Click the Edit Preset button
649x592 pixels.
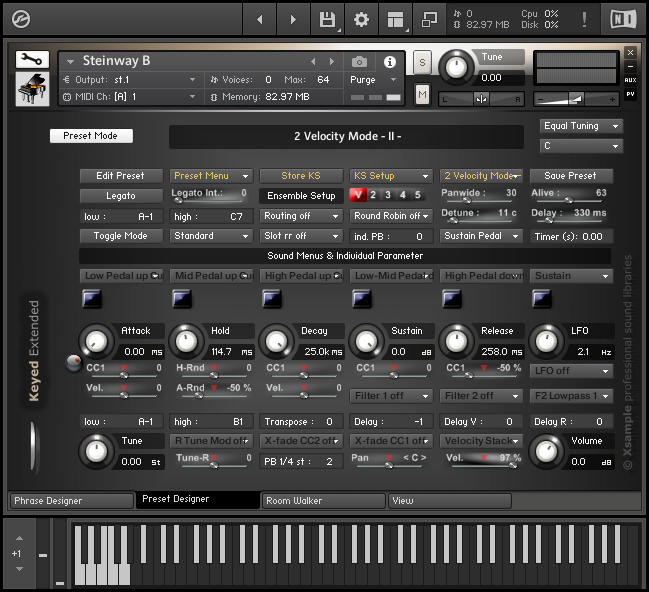121,176
